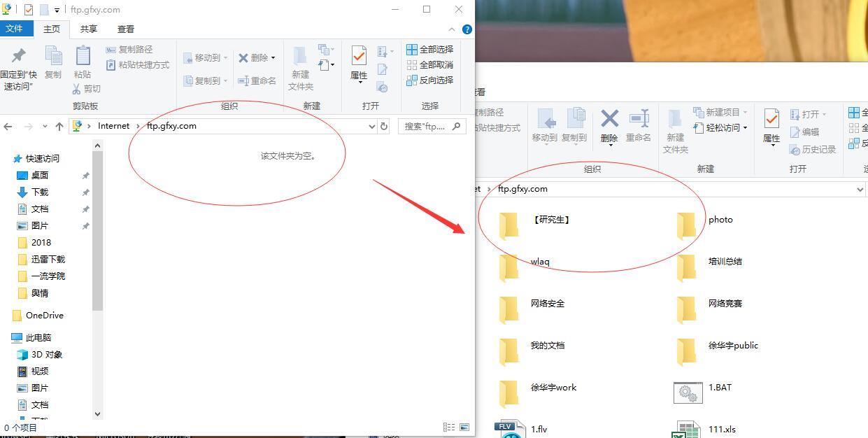
Task: Click 全部选择 select all option
Action: click(x=429, y=50)
